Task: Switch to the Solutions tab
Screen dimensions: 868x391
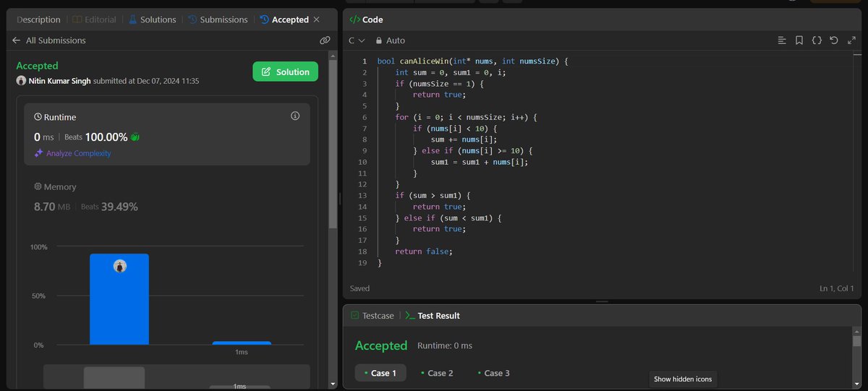Action: (x=152, y=20)
